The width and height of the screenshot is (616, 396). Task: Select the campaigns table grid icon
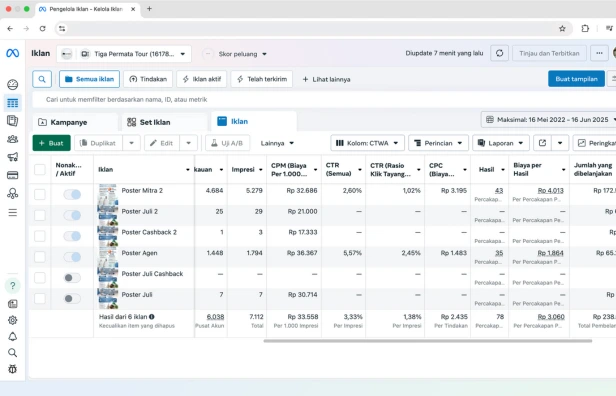[x=13, y=103]
